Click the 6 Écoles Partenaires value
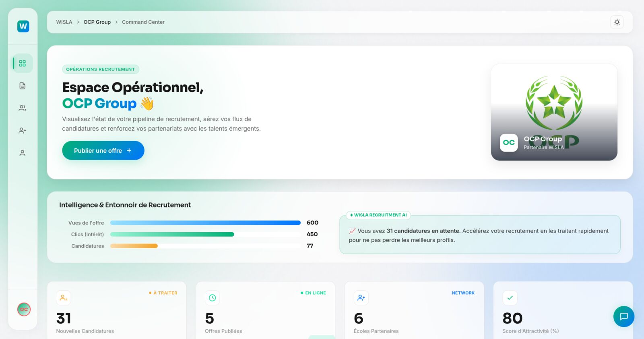The image size is (644, 339). point(359,318)
